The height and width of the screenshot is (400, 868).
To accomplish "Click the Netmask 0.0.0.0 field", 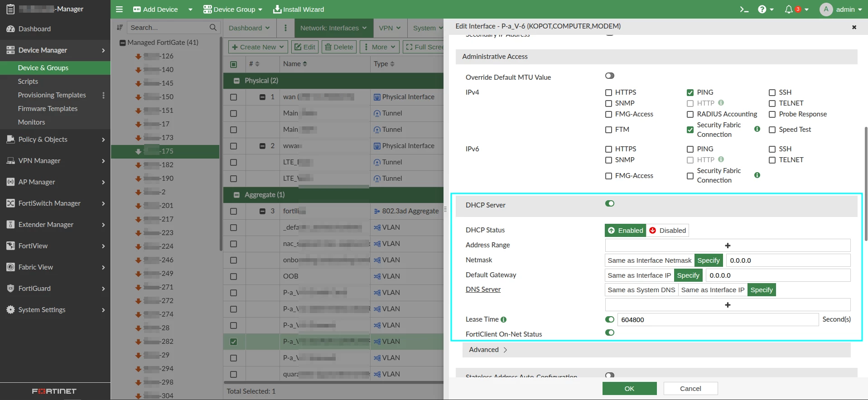I will 788,260.
